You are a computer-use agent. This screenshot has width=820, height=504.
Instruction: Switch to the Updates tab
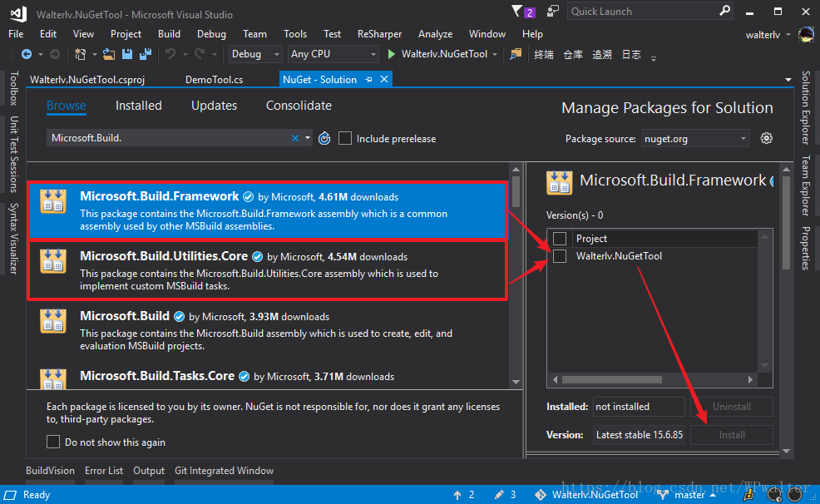tap(214, 106)
